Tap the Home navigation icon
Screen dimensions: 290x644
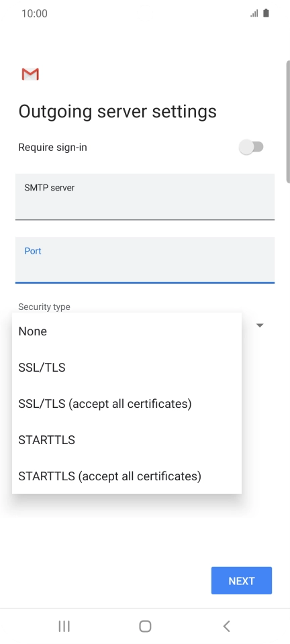pyautogui.click(x=145, y=626)
